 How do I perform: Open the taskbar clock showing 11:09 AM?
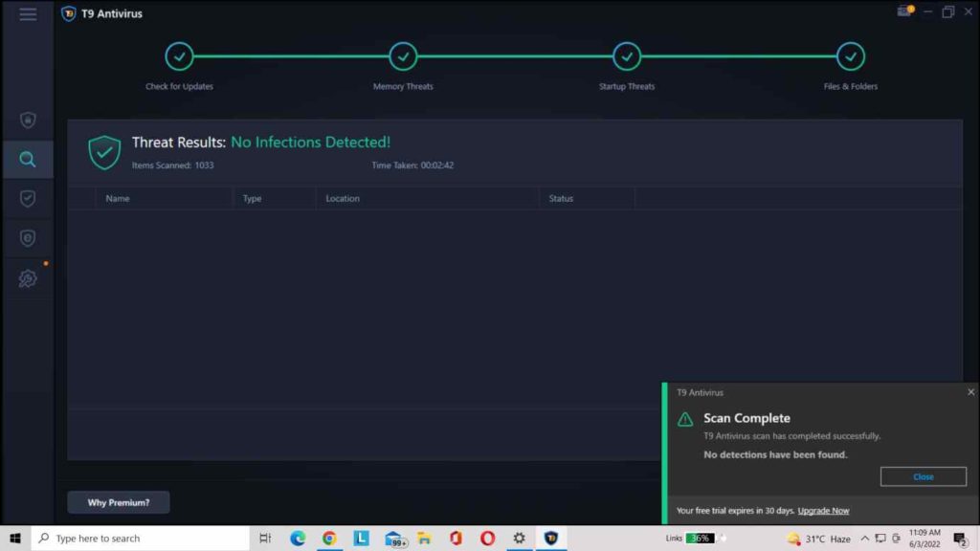(x=924, y=538)
